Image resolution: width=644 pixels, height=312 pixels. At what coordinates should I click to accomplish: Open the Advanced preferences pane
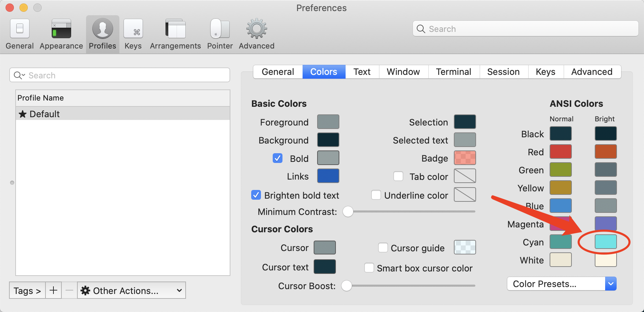[x=256, y=34]
